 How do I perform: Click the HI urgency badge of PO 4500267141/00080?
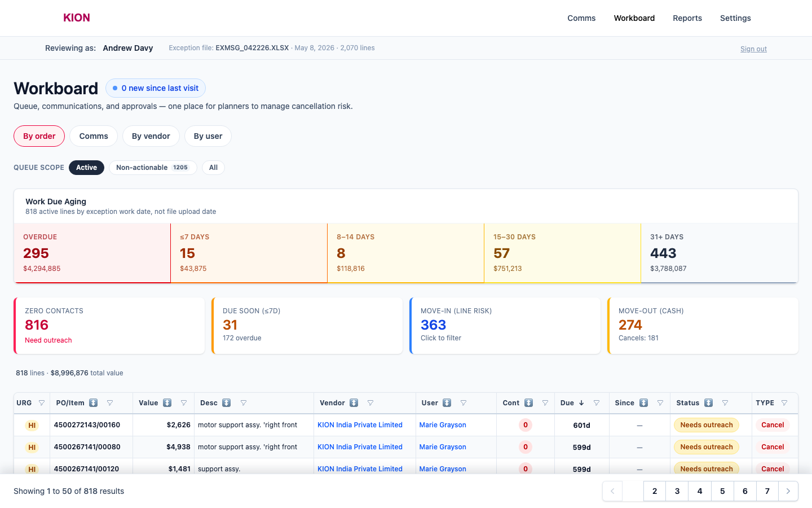pyautogui.click(x=32, y=448)
